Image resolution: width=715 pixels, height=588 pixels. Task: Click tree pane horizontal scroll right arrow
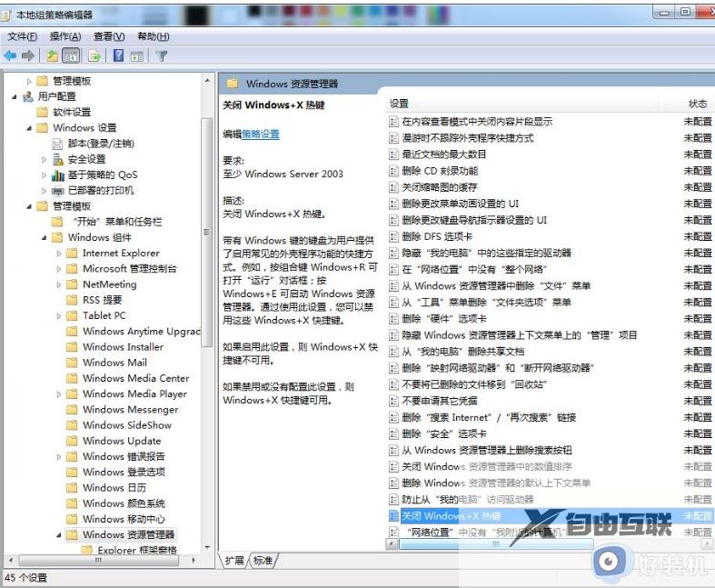pos(194,560)
